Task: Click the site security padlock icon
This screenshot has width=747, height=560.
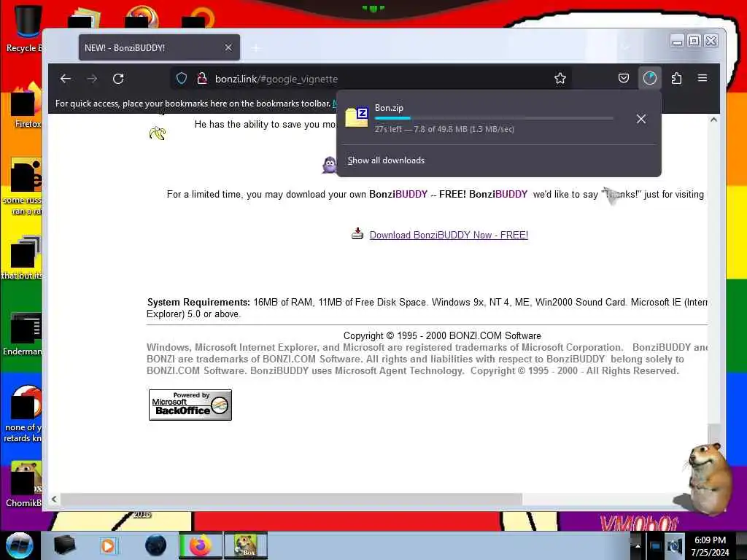Action: point(202,79)
